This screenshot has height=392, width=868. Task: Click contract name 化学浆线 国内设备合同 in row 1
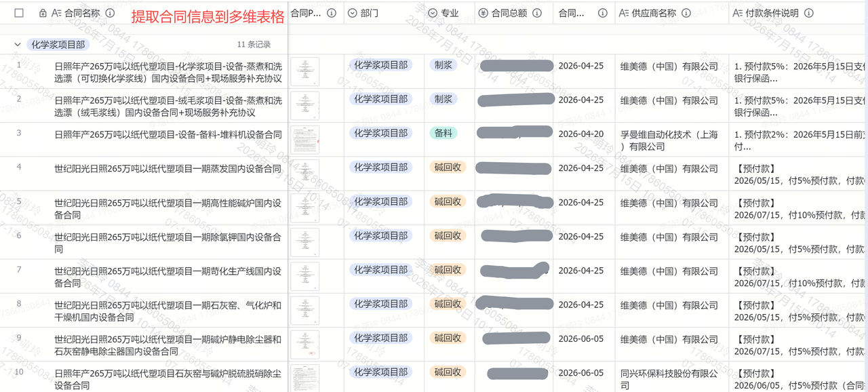[168, 73]
